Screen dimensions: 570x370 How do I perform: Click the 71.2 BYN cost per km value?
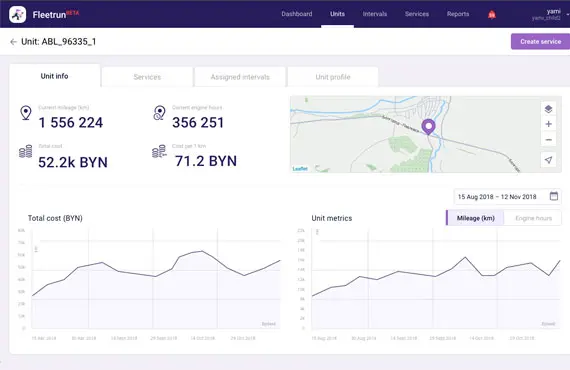[x=206, y=161]
